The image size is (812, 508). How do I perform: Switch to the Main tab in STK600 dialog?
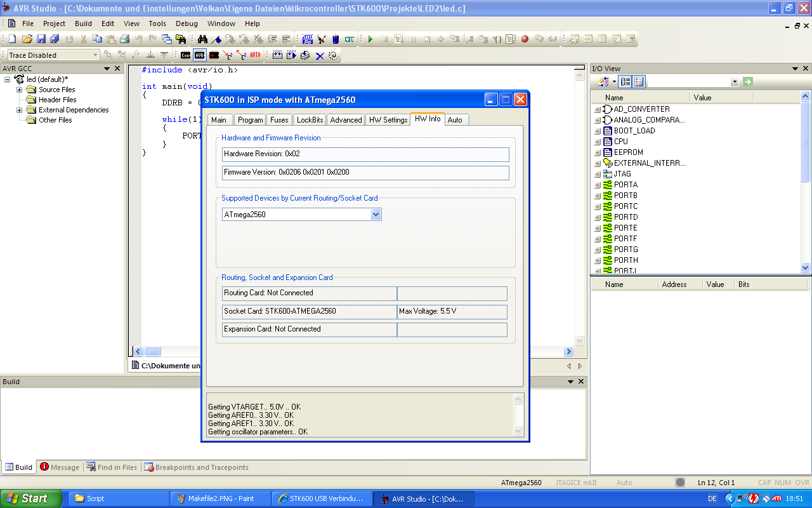[219, 119]
